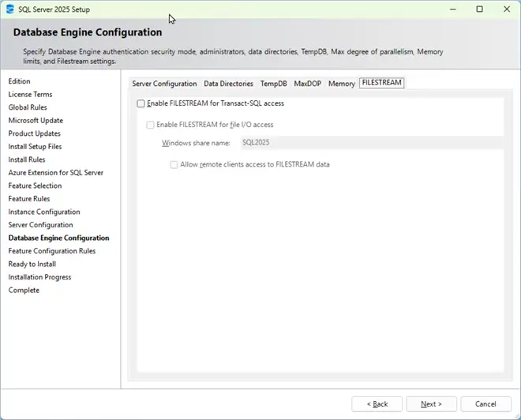This screenshot has width=521, height=420.
Task: Select the TempDB tab
Action: point(273,84)
